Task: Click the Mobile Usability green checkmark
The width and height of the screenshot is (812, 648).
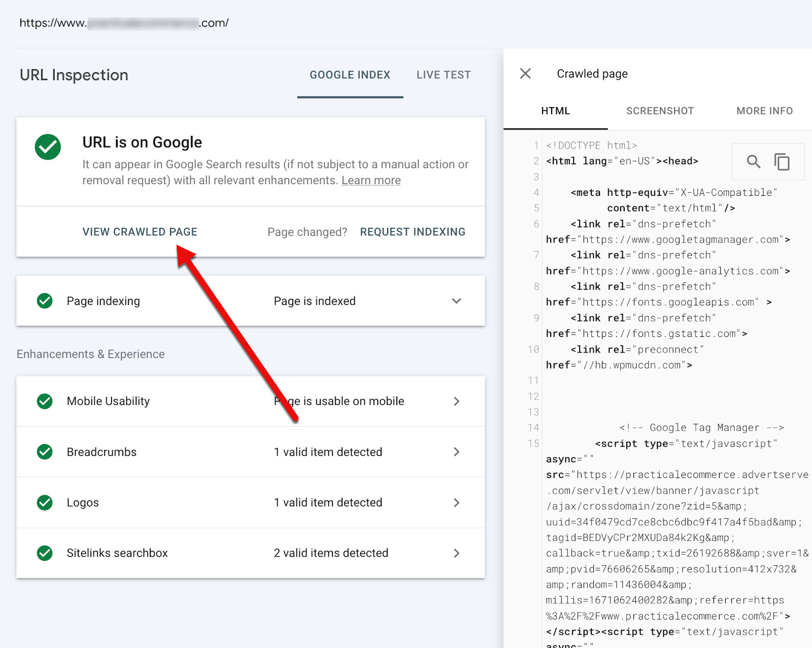Action: pyautogui.click(x=45, y=401)
